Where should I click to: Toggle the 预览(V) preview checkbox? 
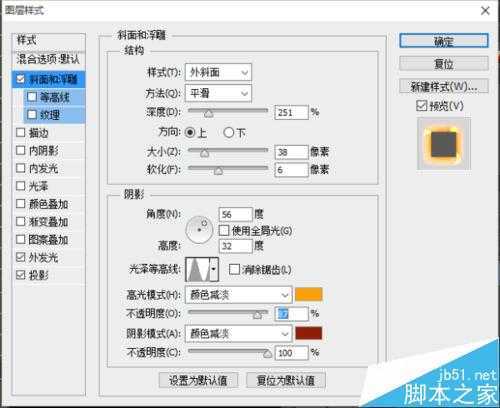(421, 106)
